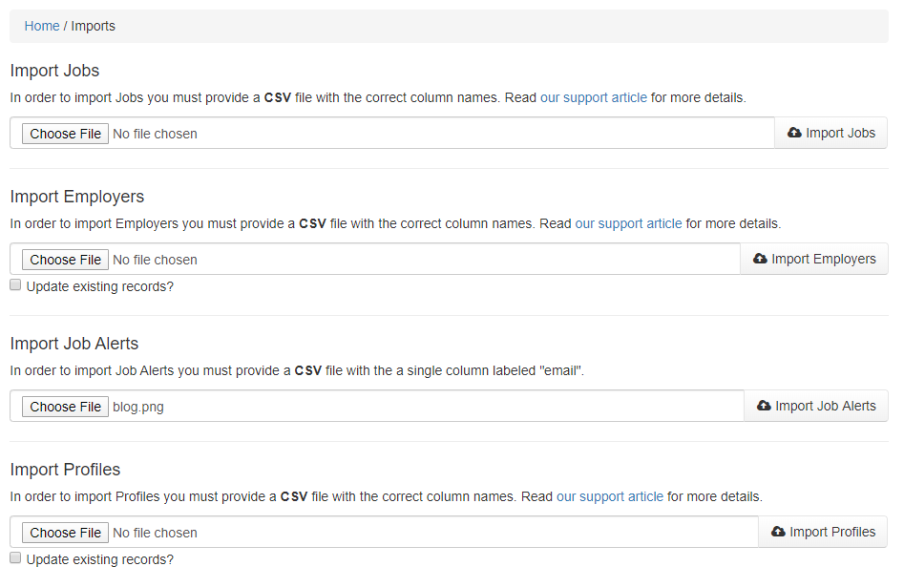Tick Update existing records under Import Profiles

(15, 558)
